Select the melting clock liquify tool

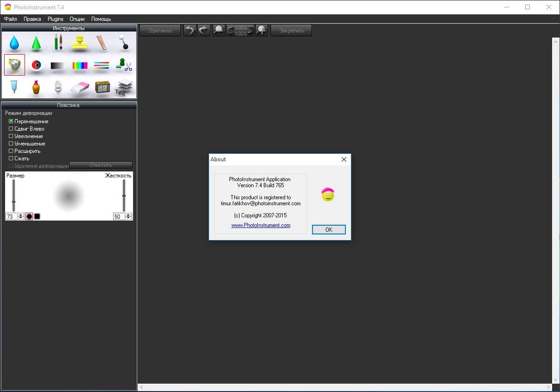tap(14, 65)
